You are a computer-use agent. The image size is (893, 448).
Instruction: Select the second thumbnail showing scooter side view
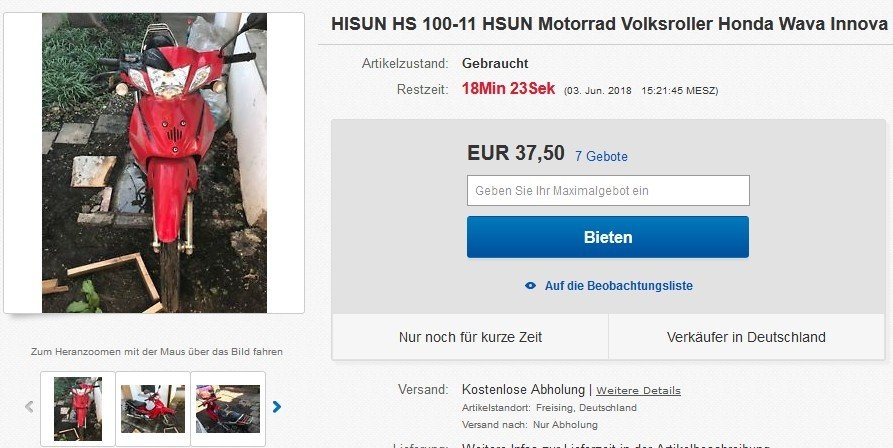153,409
